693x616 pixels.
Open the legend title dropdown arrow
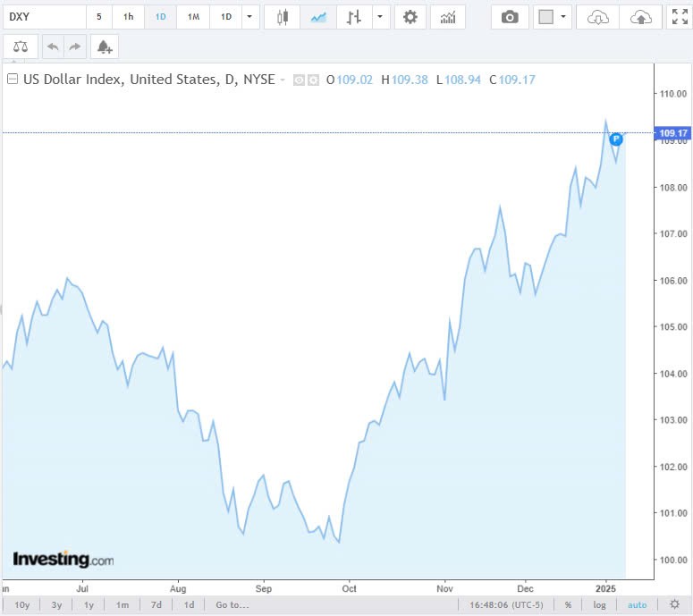[283, 80]
